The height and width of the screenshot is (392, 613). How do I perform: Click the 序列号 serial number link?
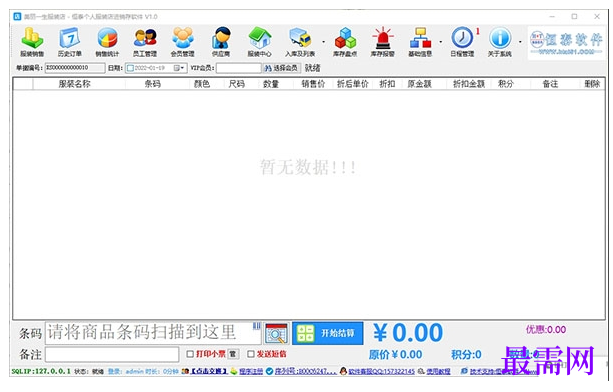coord(305,371)
